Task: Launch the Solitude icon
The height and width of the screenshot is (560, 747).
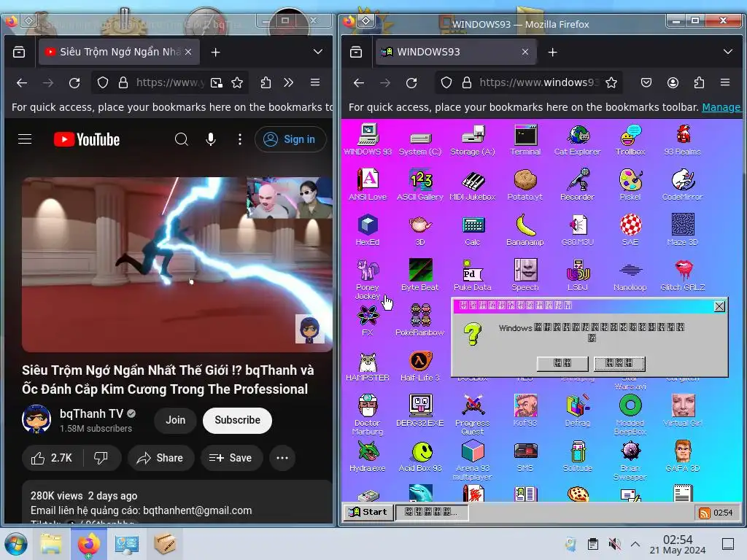Action: (578, 456)
